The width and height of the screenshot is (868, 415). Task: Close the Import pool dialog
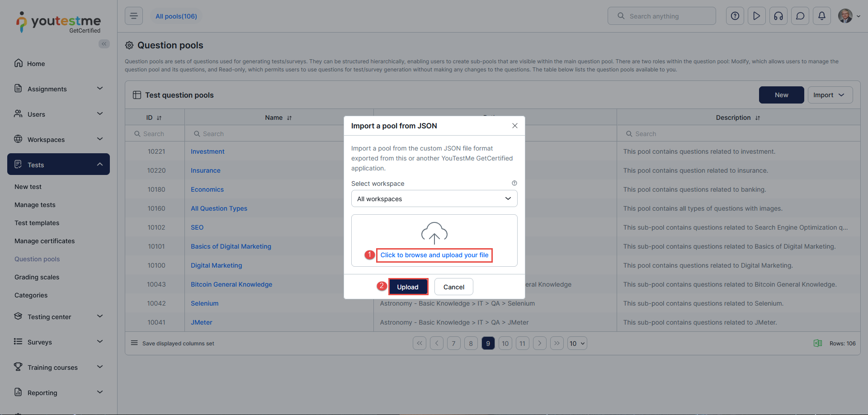514,126
